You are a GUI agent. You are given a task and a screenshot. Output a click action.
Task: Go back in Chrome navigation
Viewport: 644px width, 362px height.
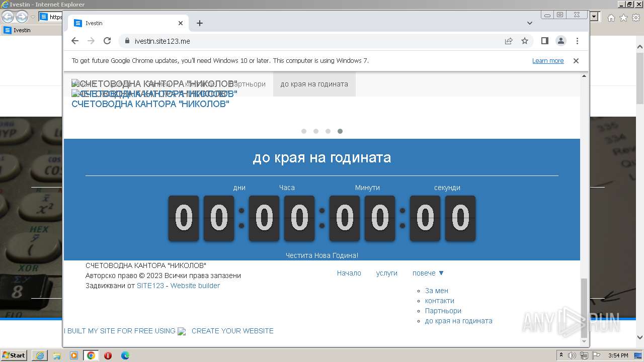[75, 41]
